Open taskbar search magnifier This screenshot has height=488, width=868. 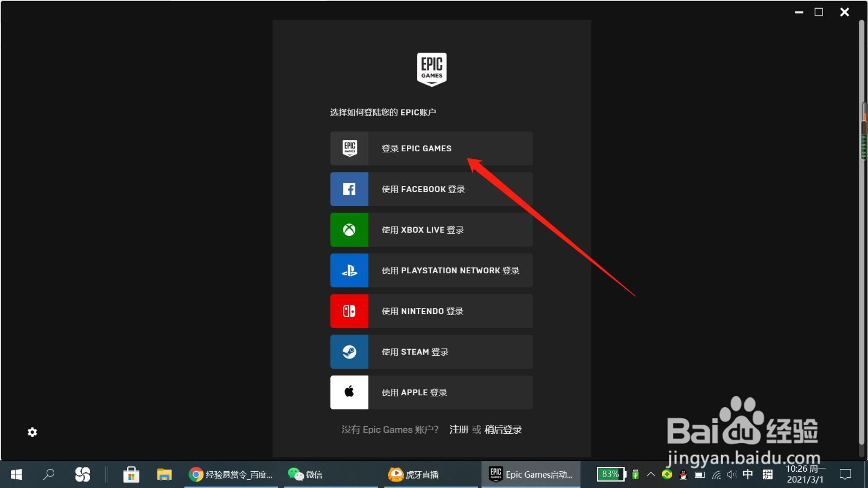pyautogui.click(x=49, y=474)
